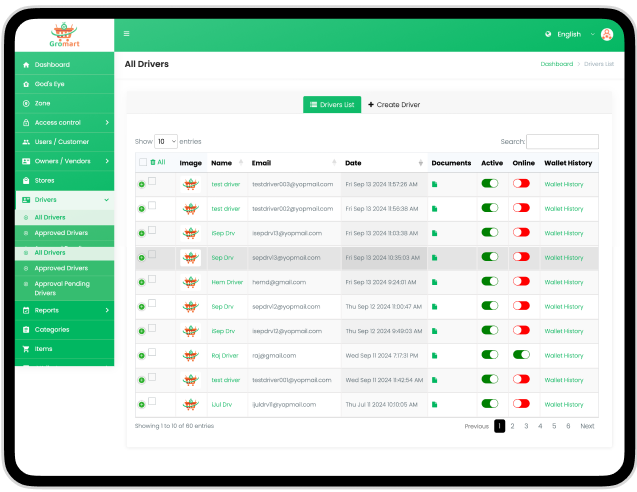Open the show entries count dropdown
This screenshot has height=492, width=637.
(166, 142)
